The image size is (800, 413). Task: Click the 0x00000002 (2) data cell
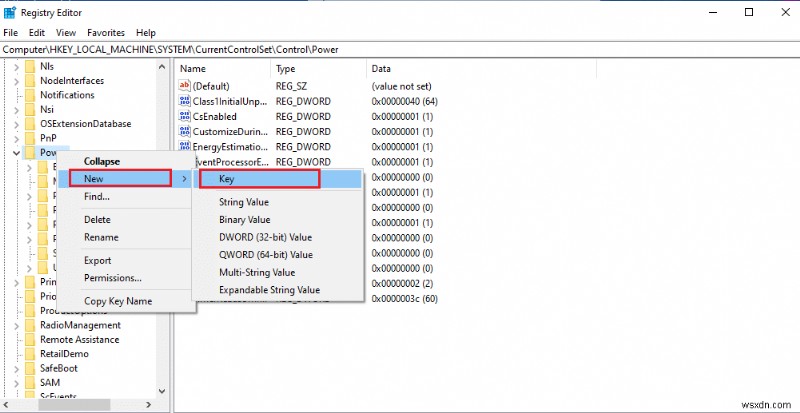point(402,283)
